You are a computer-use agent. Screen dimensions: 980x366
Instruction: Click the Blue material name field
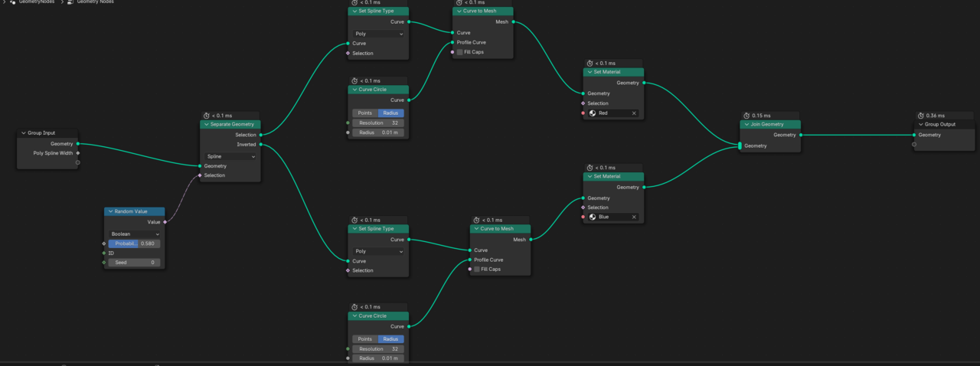[613, 217]
